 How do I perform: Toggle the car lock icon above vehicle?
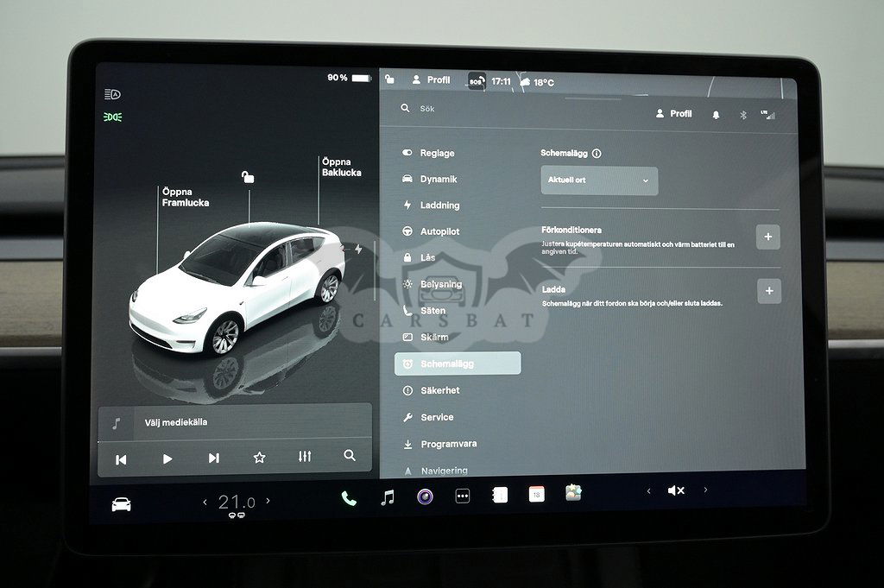[x=248, y=177]
